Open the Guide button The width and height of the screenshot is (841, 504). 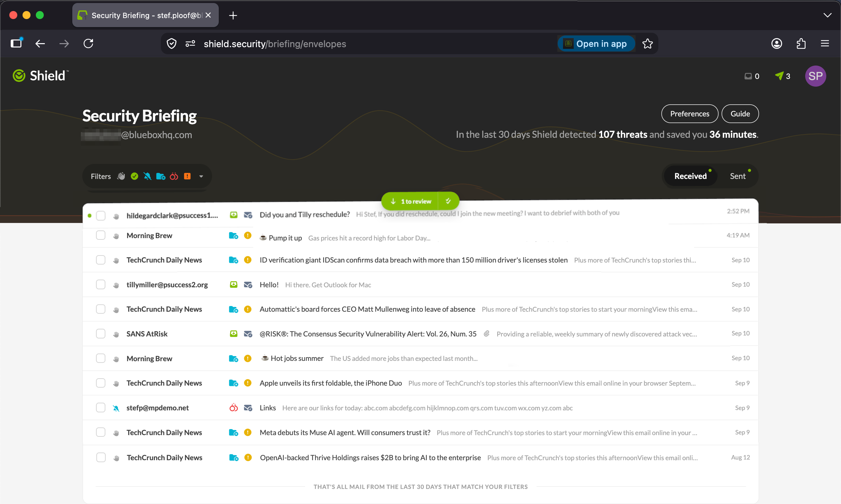pyautogui.click(x=740, y=114)
